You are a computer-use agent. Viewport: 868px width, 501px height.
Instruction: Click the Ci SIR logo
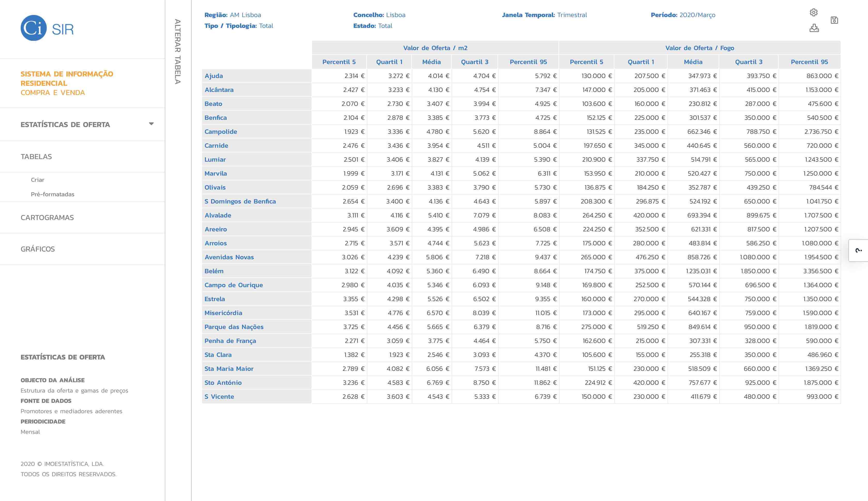coord(47,28)
